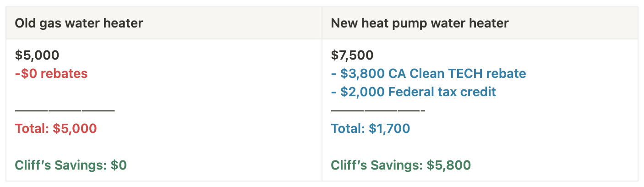Click the '$3,800' rebate amount

pos(362,73)
